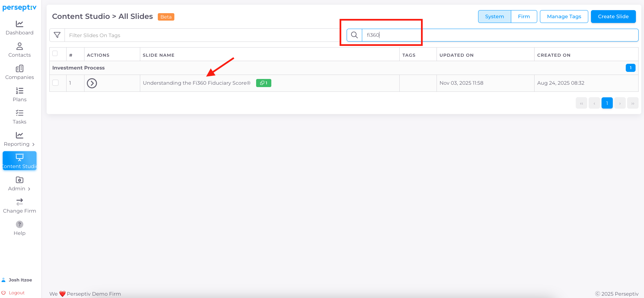Click the Perseptiv logo
Screen dimensions: 644x298
(x=19, y=7)
